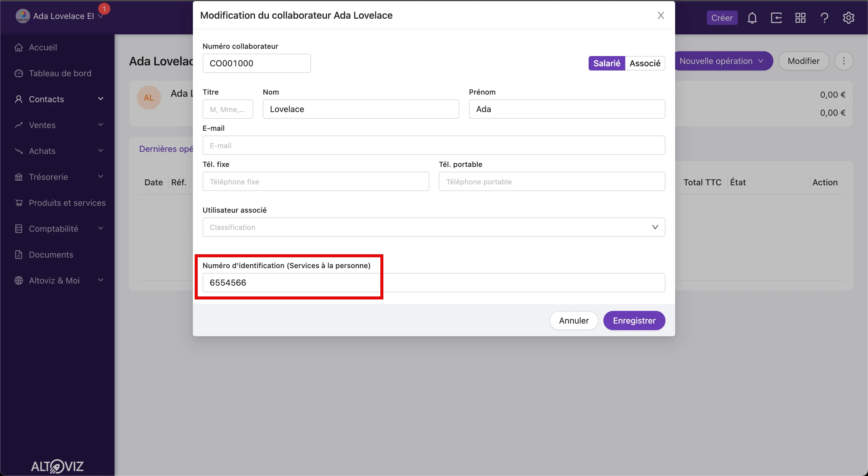Click the logout arrow icon in header
Image resolution: width=868 pixels, height=476 pixels.
pos(776,17)
